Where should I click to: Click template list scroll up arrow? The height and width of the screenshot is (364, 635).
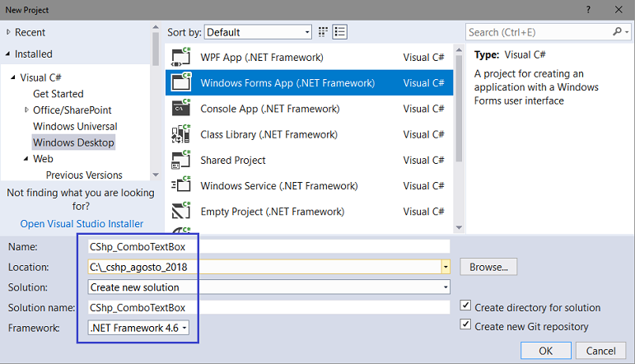tap(459, 49)
